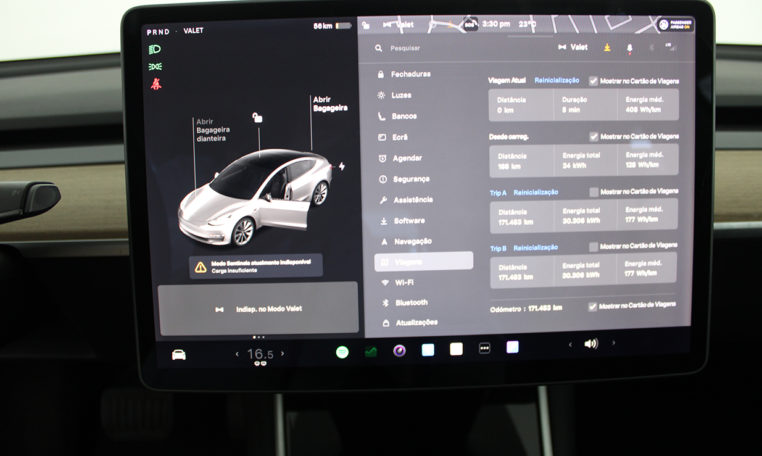Launch the Spotify app icon
This screenshot has width=762, height=456.
point(342,352)
